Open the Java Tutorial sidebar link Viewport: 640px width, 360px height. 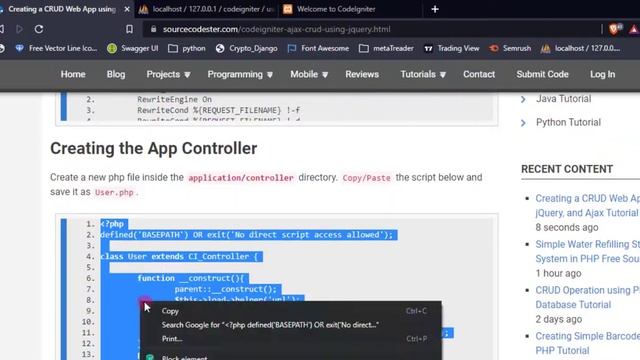point(563,99)
